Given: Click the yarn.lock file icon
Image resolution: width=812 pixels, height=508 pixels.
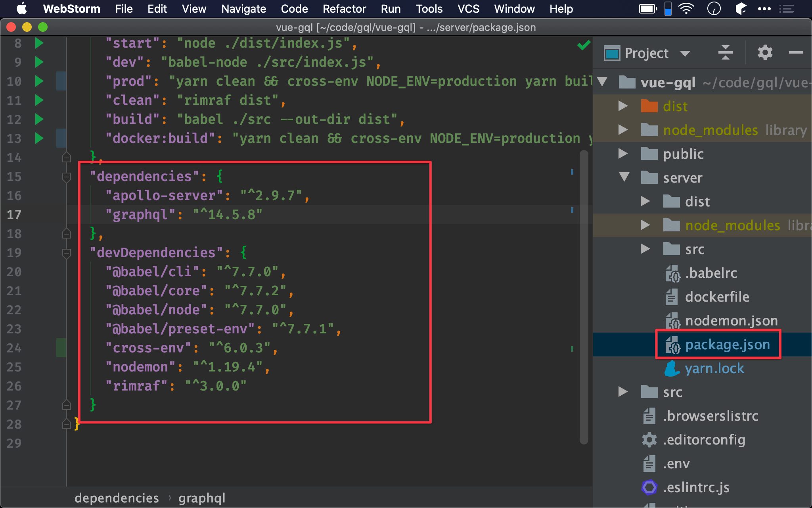Looking at the screenshot, I should (672, 368).
